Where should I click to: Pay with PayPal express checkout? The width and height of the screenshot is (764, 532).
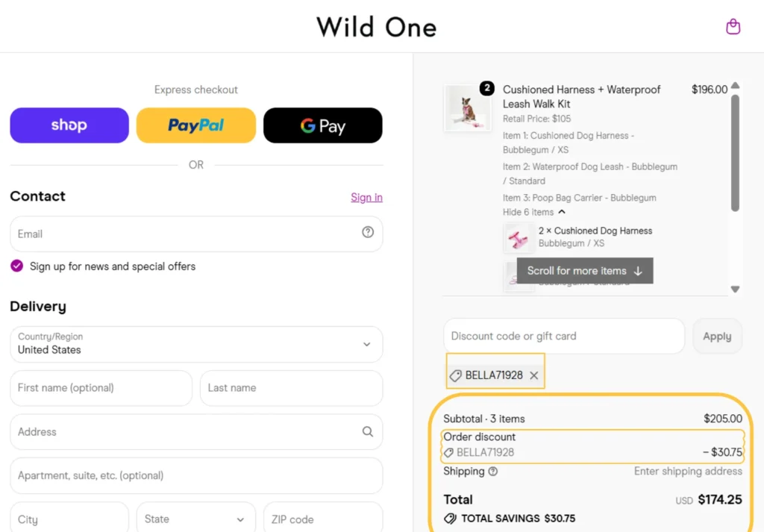pyautogui.click(x=196, y=125)
